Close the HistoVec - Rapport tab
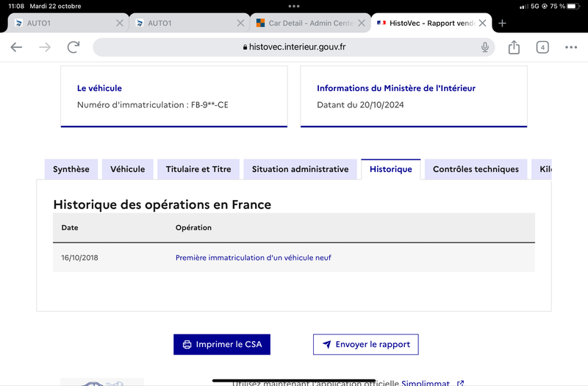This screenshot has width=588, height=386. click(x=483, y=24)
